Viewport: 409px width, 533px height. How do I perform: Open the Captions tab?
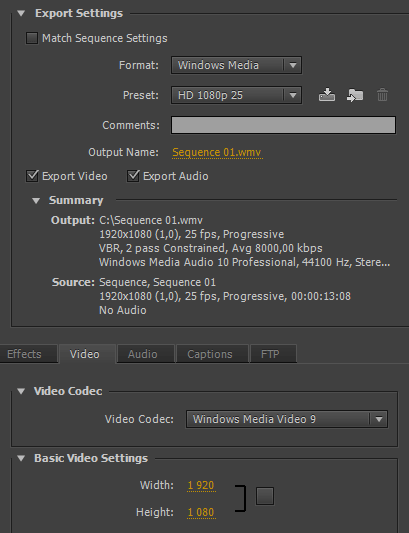click(x=212, y=354)
